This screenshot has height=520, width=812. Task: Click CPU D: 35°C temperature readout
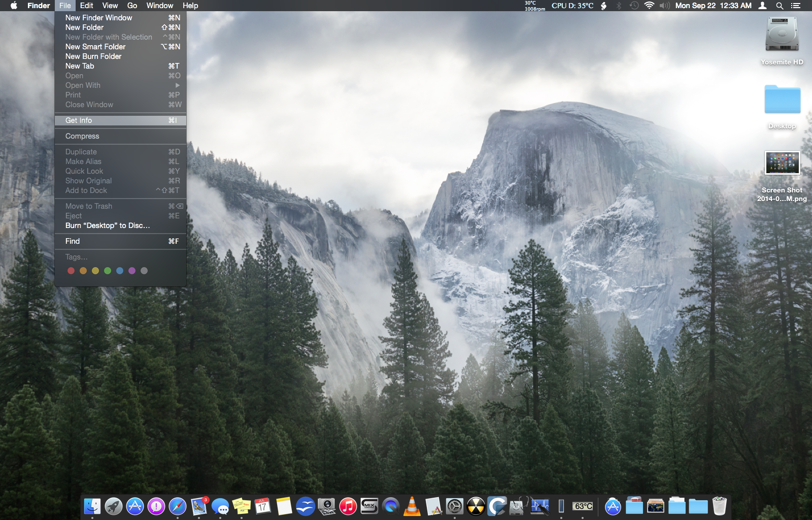point(572,6)
